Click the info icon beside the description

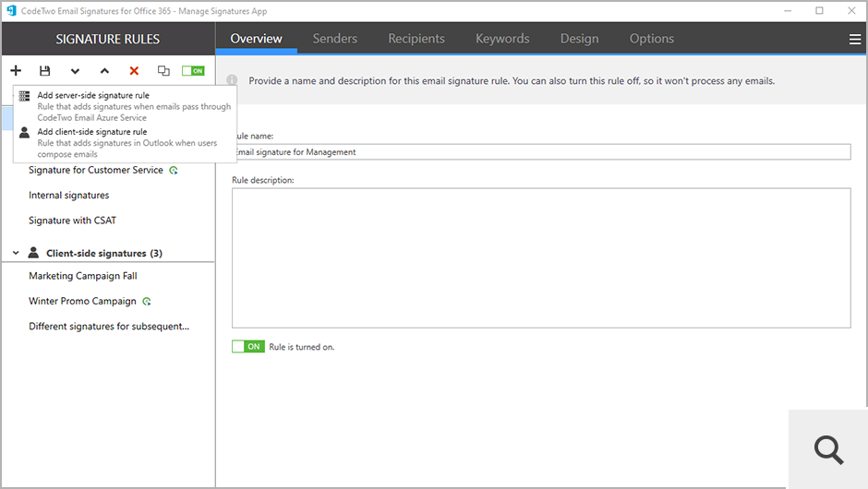pyautogui.click(x=232, y=80)
